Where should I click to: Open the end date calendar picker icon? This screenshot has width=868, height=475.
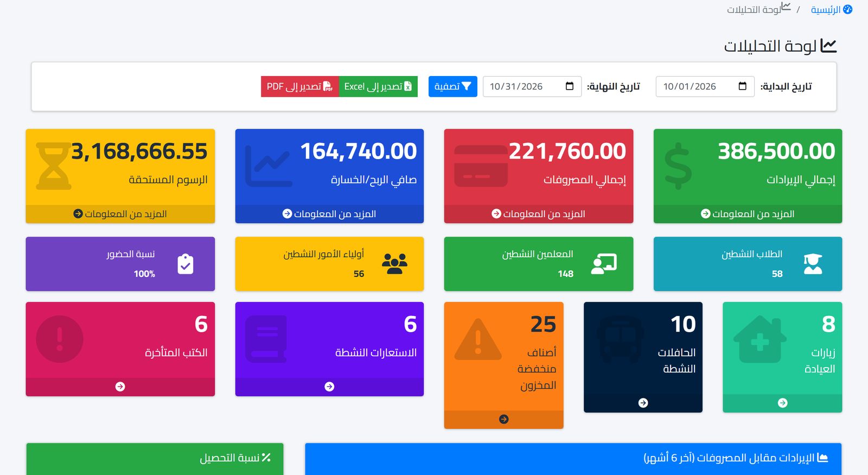(x=570, y=86)
